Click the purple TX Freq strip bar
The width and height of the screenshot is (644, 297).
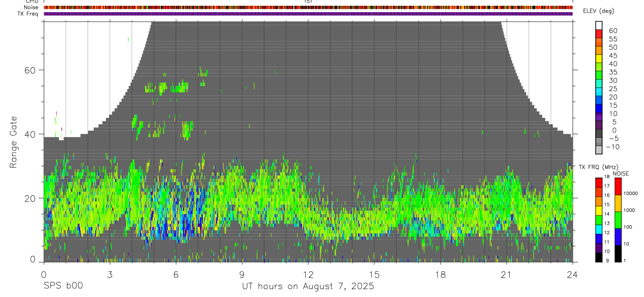[x=308, y=14]
